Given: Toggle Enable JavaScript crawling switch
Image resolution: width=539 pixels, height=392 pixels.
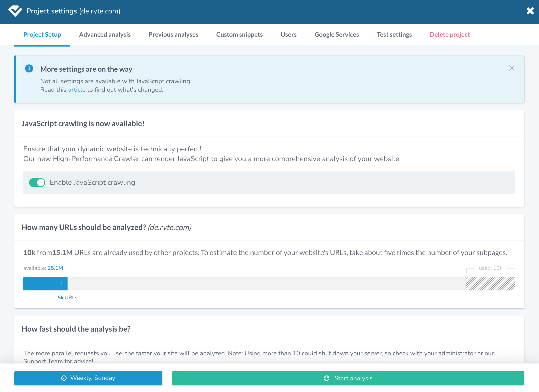Looking at the screenshot, I should pos(37,183).
